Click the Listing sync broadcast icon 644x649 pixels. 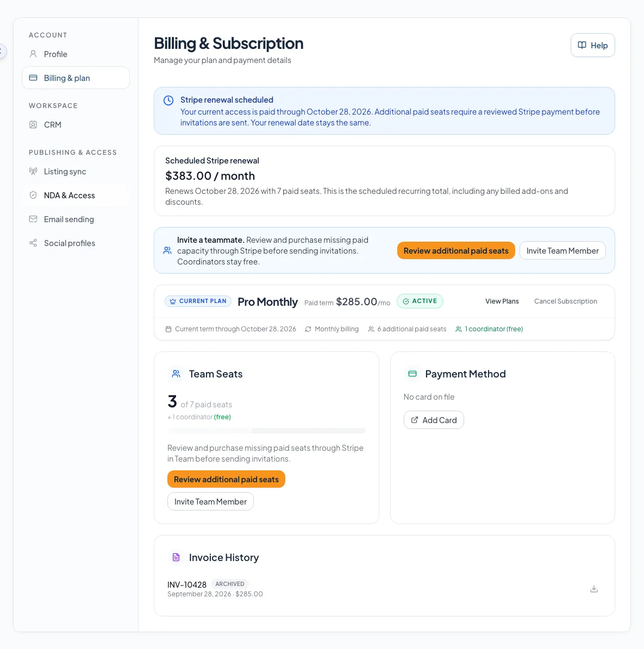click(x=33, y=172)
